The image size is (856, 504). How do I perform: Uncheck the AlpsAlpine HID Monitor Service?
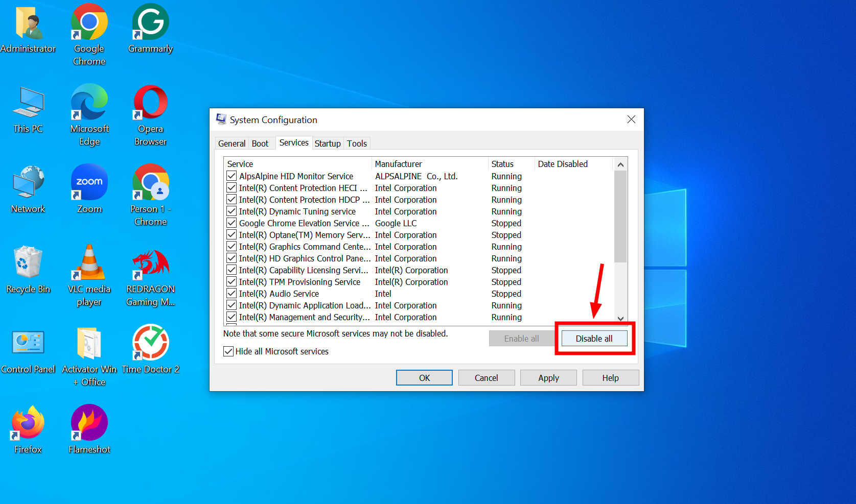tap(230, 176)
